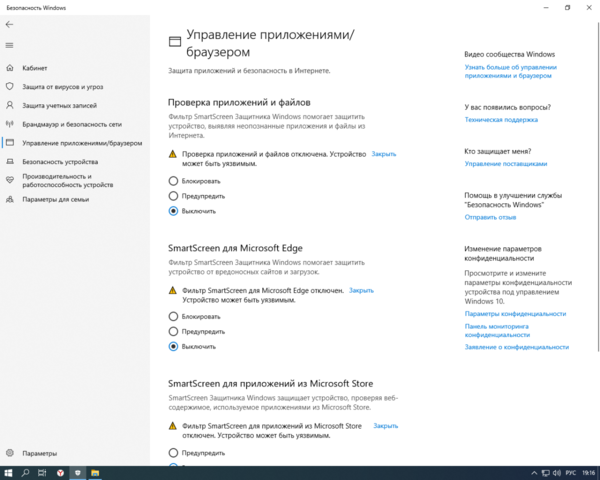The image size is (600, 480).
Task: Dismiss the Store SmartScreen warning via Закрыть
Action: tap(386, 426)
